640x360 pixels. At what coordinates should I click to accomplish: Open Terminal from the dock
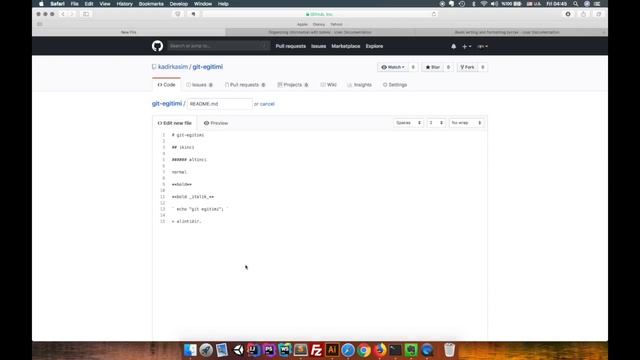(395, 350)
